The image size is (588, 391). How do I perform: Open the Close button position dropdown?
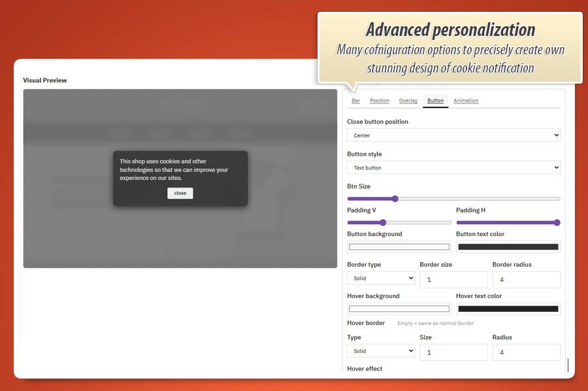453,135
